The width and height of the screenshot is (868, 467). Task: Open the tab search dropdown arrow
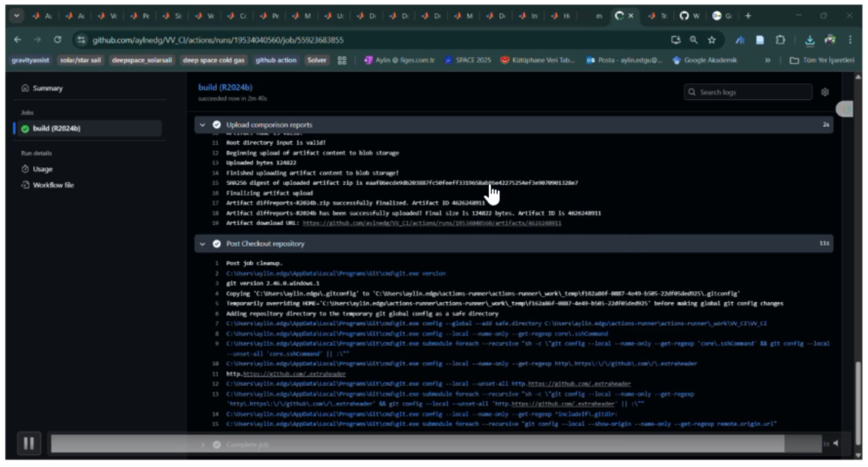17,16
